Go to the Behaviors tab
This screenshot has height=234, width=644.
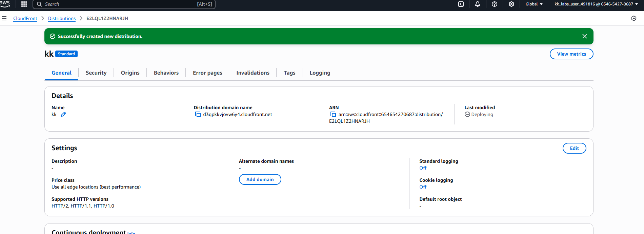(x=166, y=73)
